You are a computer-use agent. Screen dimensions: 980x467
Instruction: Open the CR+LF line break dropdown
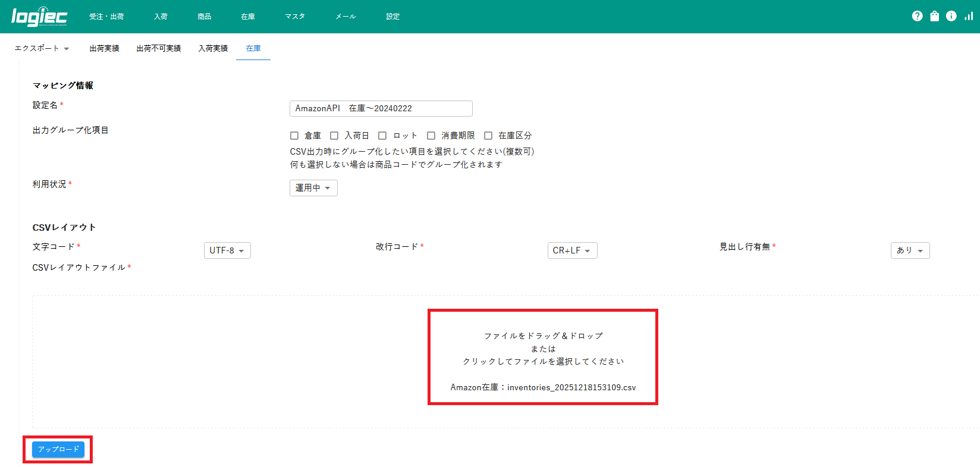point(572,250)
